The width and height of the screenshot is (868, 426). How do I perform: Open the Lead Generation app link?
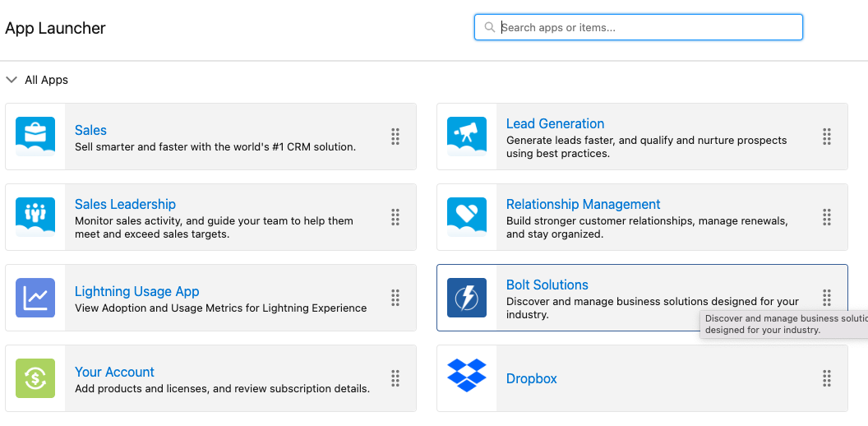(x=555, y=123)
